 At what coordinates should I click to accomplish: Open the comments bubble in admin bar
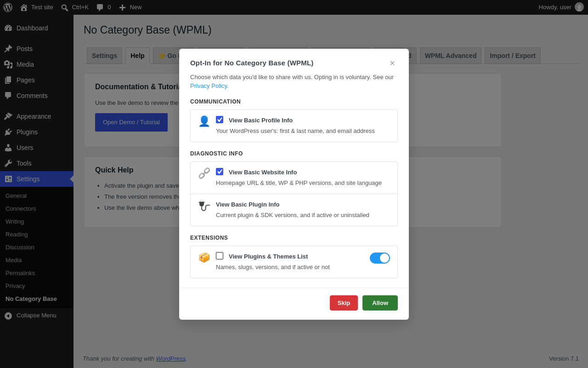point(103,7)
